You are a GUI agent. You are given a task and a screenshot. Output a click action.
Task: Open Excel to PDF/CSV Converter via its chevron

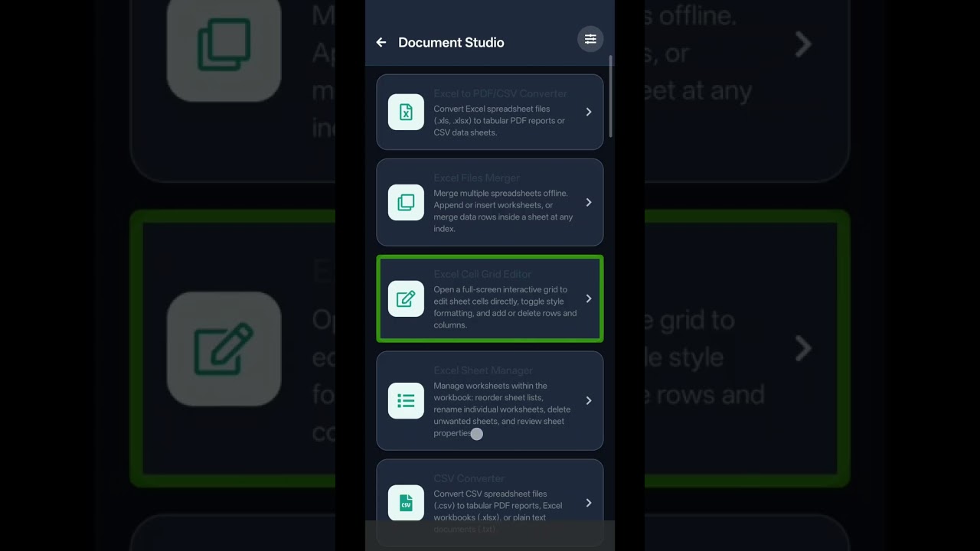point(589,112)
